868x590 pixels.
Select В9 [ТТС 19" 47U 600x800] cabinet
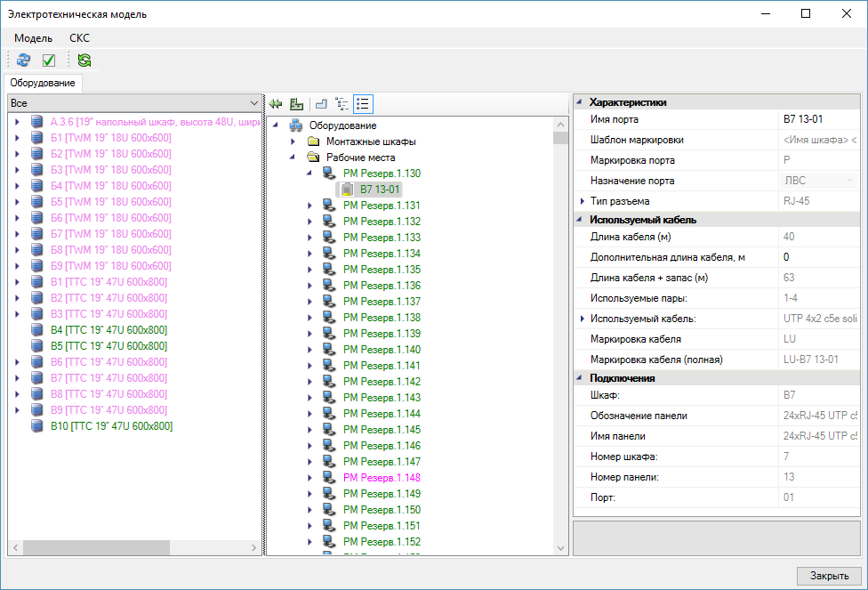click(108, 410)
